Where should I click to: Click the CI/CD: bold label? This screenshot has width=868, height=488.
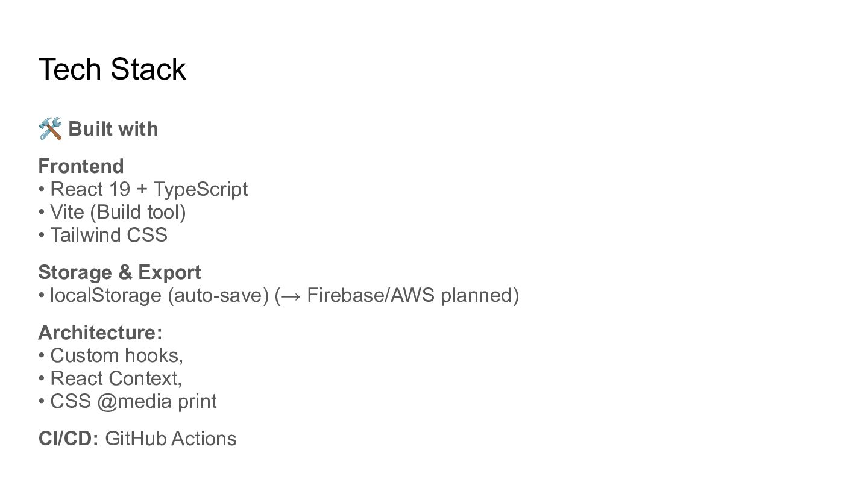[x=69, y=439]
